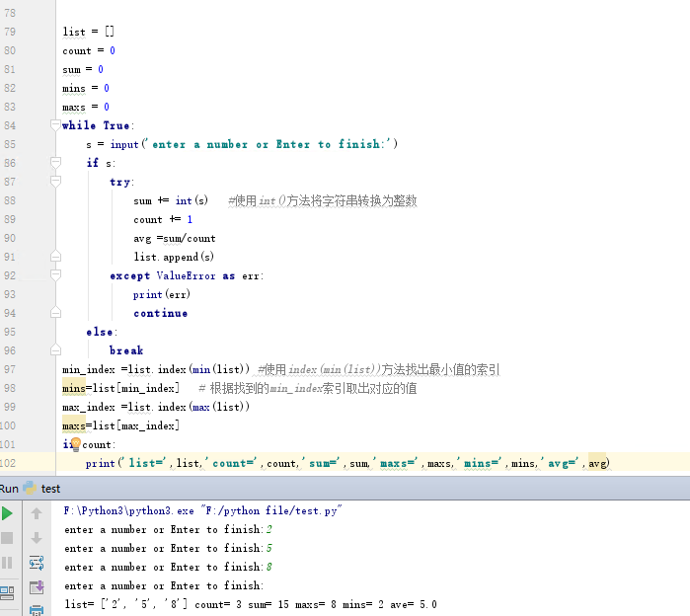Rerun the program with green play icon

click(x=7, y=513)
